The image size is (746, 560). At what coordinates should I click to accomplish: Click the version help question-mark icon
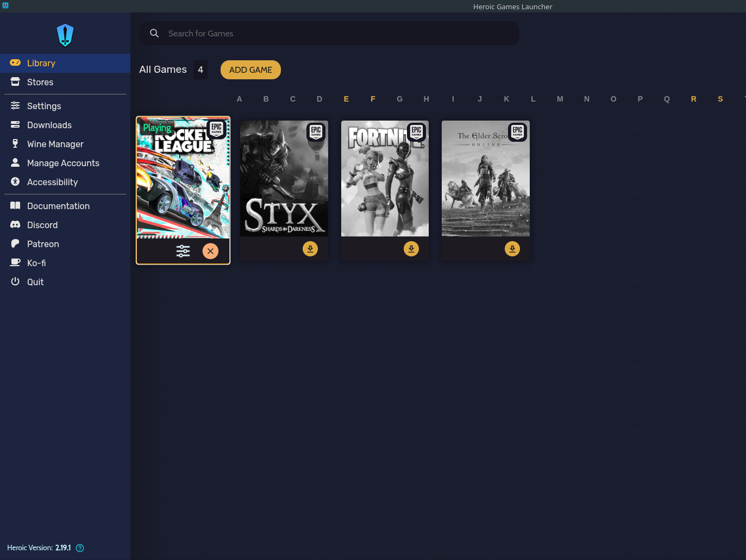point(80,548)
